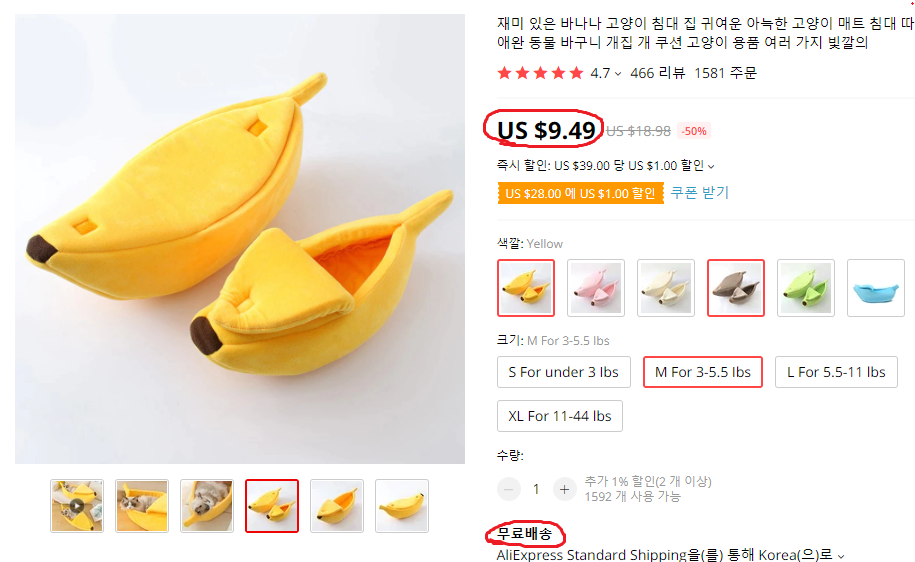The width and height of the screenshot is (915, 562).
Task: Increase quantity with plus button
Action: click(x=564, y=489)
